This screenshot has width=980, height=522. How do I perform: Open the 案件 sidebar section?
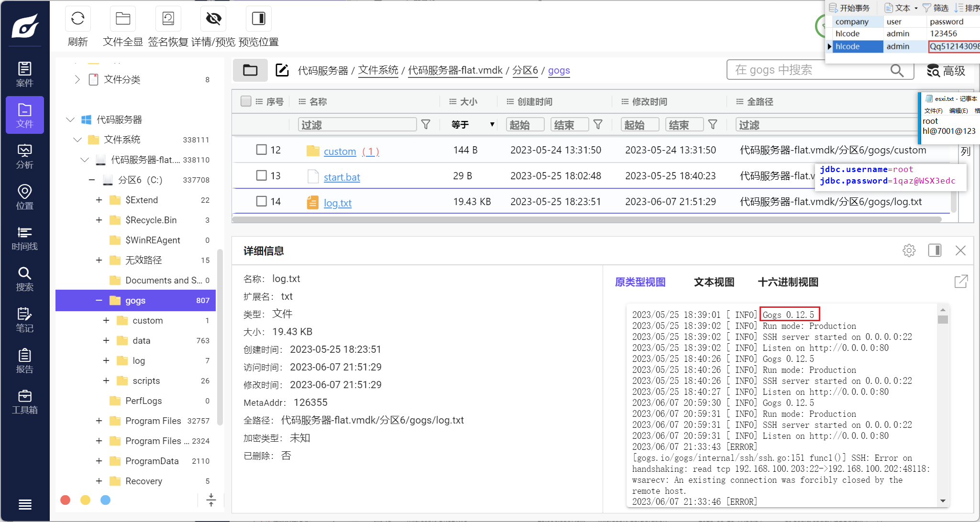click(25, 74)
